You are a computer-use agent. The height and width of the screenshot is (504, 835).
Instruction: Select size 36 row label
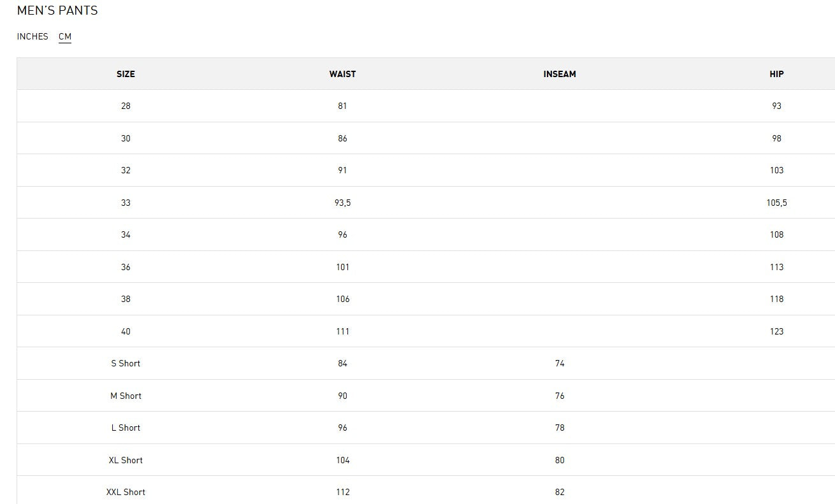[126, 267]
